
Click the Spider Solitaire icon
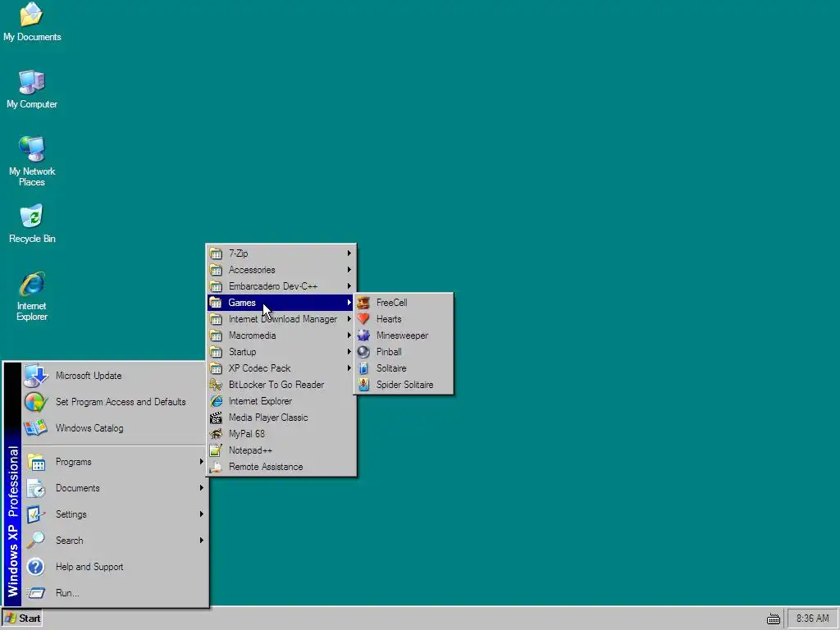(363, 385)
